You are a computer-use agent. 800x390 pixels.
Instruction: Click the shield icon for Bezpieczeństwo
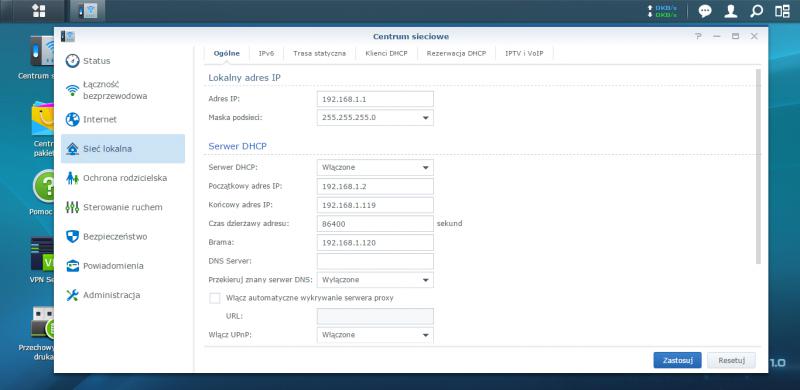coord(73,236)
